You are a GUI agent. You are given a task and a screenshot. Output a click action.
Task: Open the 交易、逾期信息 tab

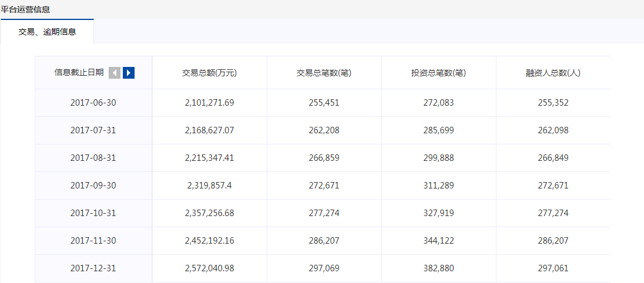47,32
